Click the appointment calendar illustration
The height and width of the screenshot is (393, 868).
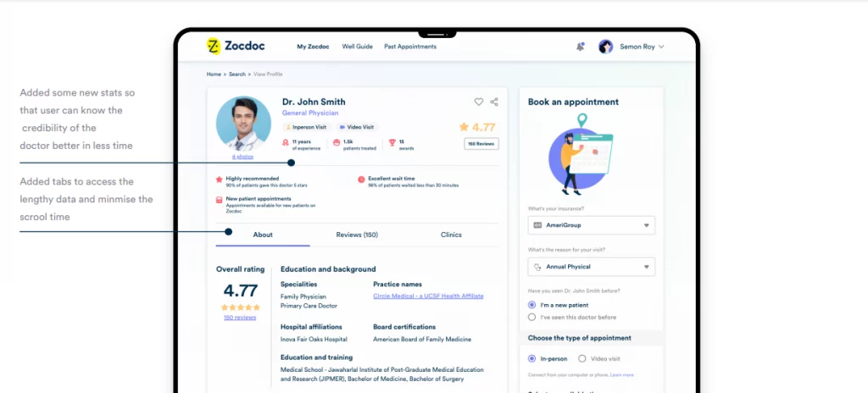581,154
